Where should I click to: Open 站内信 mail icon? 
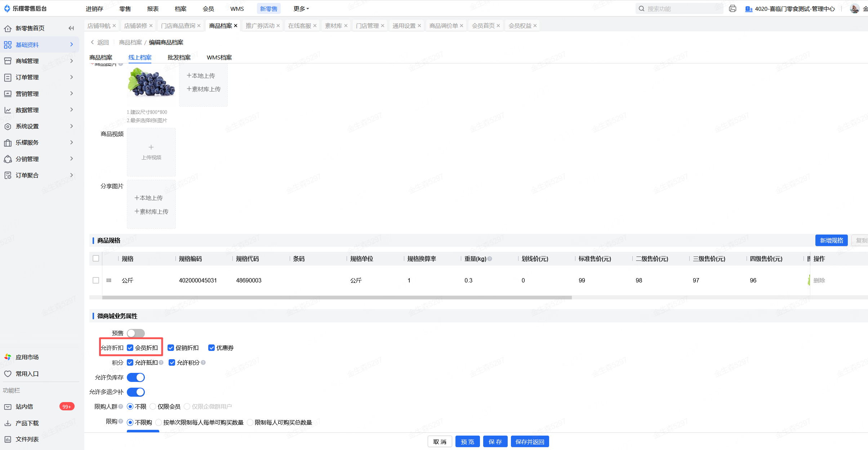tap(8, 407)
